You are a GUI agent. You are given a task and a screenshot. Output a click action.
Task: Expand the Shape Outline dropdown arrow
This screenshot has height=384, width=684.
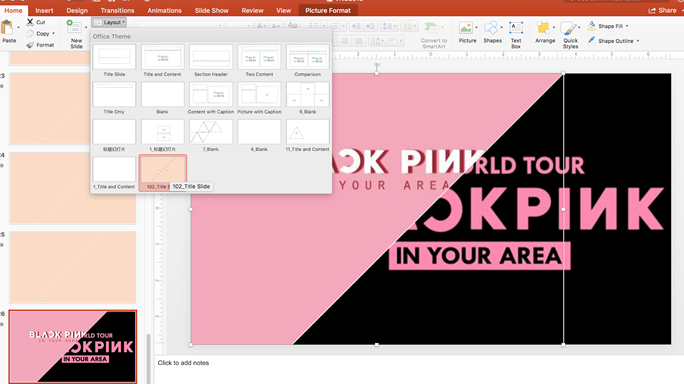[x=638, y=41]
